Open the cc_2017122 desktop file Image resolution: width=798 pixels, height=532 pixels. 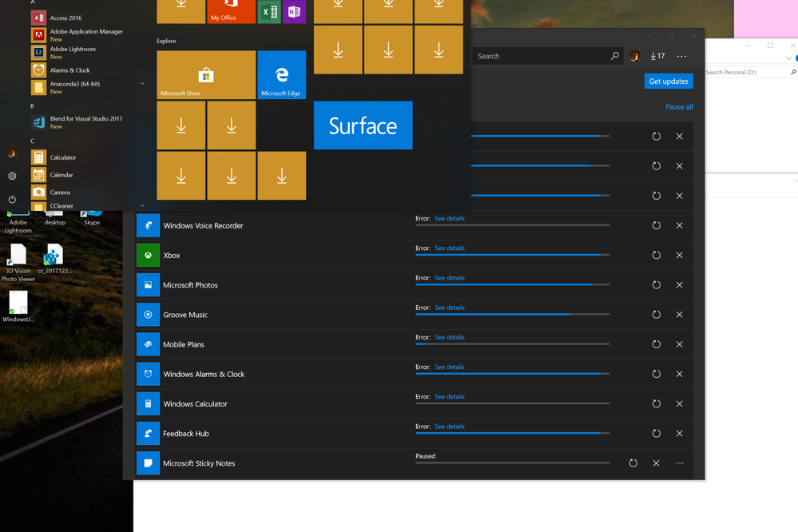pyautogui.click(x=54, y=259)
